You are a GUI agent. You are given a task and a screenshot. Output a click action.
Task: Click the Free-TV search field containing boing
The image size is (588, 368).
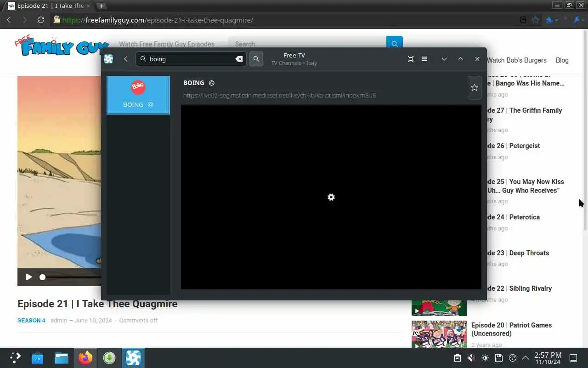191,59
